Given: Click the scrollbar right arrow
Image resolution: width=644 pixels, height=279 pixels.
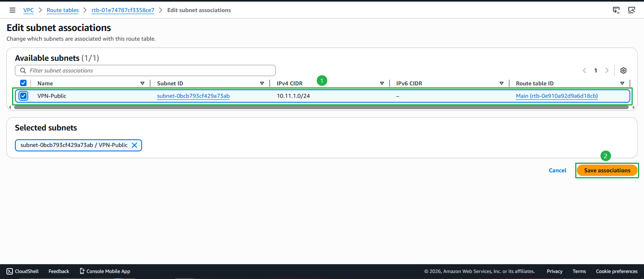Looking at the screenshot, I should pos(634,107).
